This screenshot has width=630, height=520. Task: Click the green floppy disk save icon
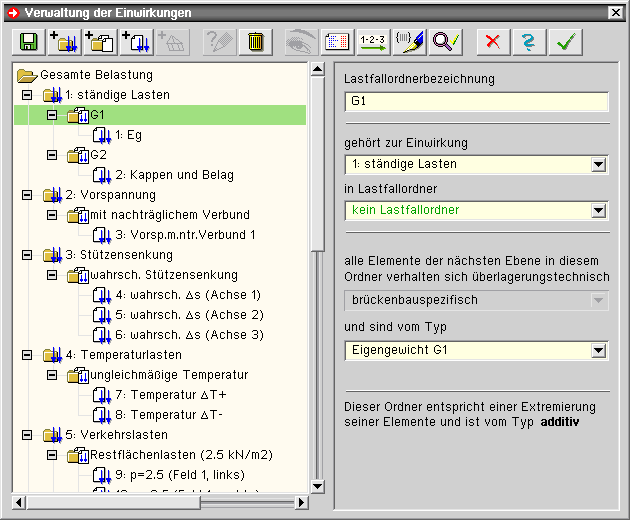(27, 42)
